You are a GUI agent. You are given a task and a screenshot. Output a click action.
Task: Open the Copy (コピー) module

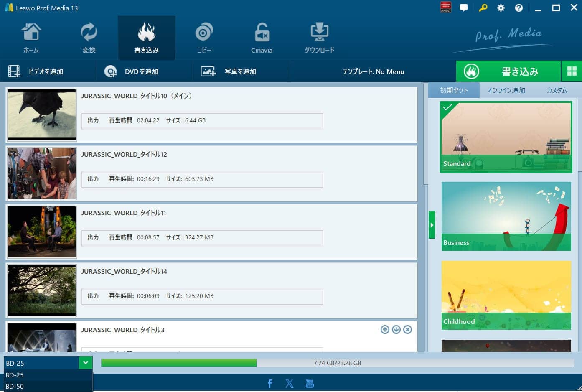[204, 38]
